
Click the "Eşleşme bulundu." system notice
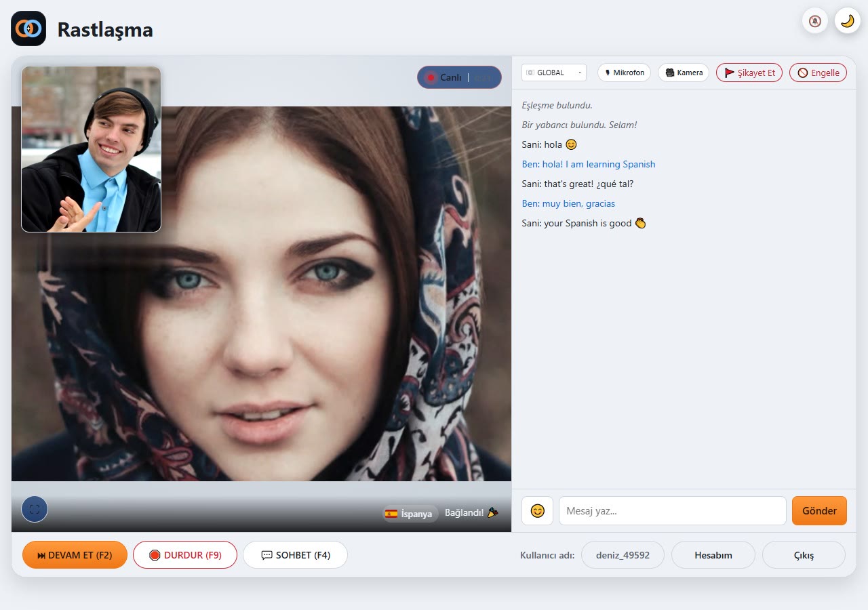coord(557,106)
